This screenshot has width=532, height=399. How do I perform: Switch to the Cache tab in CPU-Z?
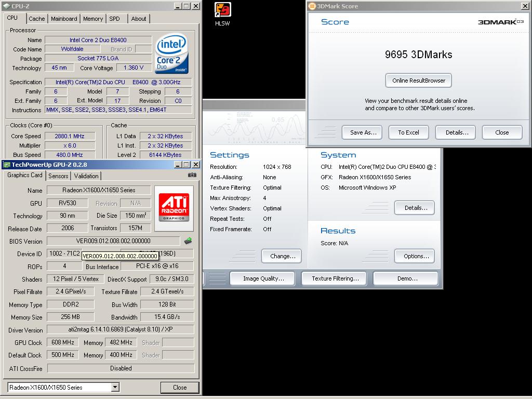(37, 19)
